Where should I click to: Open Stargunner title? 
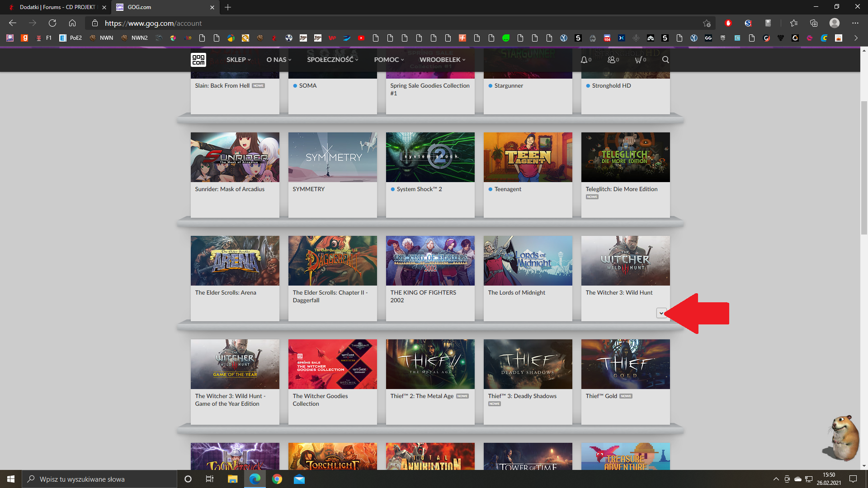point(509,85)
